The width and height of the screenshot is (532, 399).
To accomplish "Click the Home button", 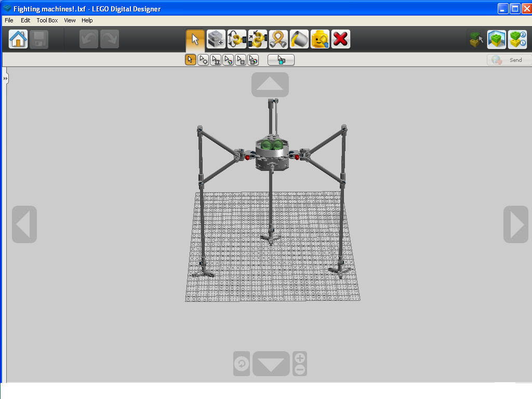I will point(17,39).
